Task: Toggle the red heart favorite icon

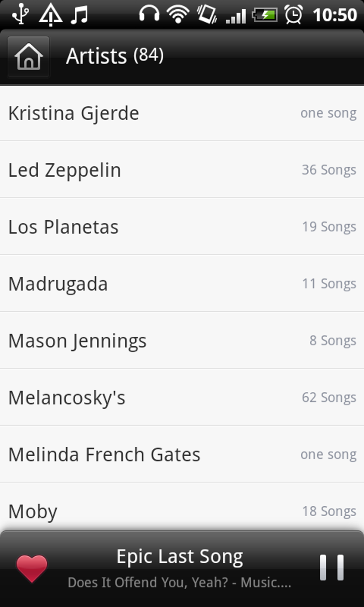Action: 32,568
